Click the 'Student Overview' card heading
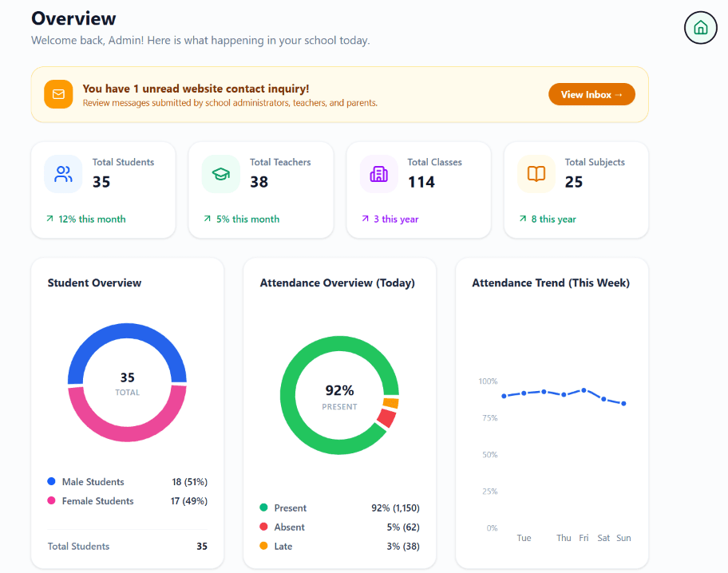 (94, 283)
